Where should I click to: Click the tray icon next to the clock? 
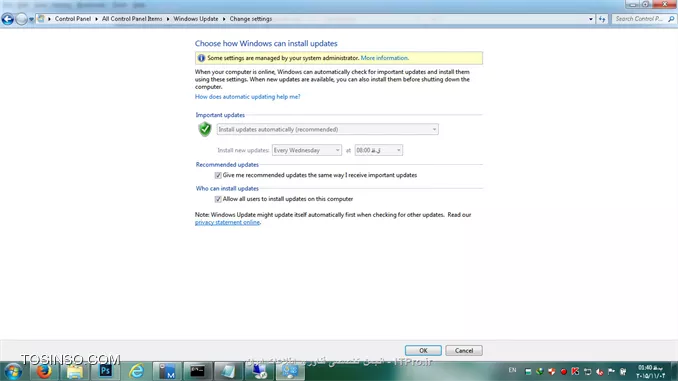[x=623, y=371]
